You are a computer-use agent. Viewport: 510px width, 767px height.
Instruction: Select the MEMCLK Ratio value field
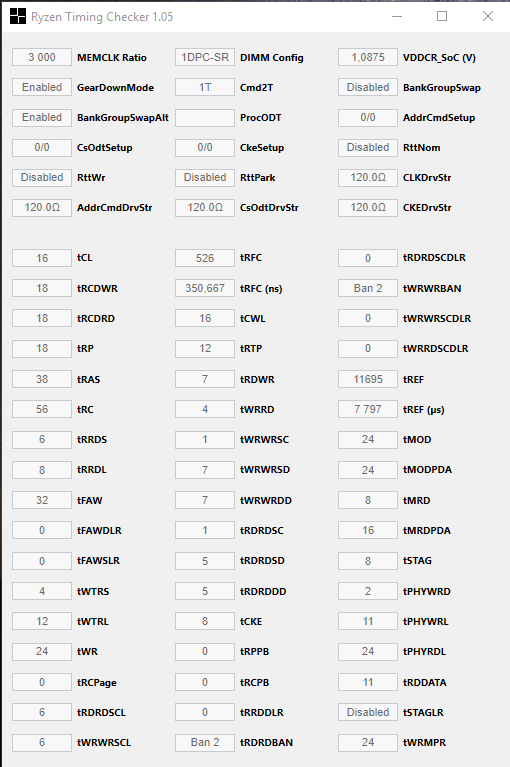click(42, 57)
